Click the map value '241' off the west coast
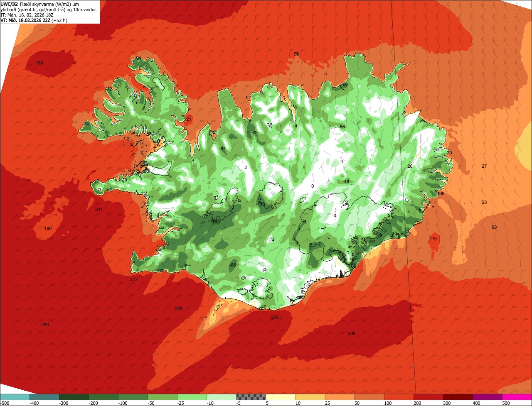This screenshot has width=532, height=406. (x=99, y=209)
